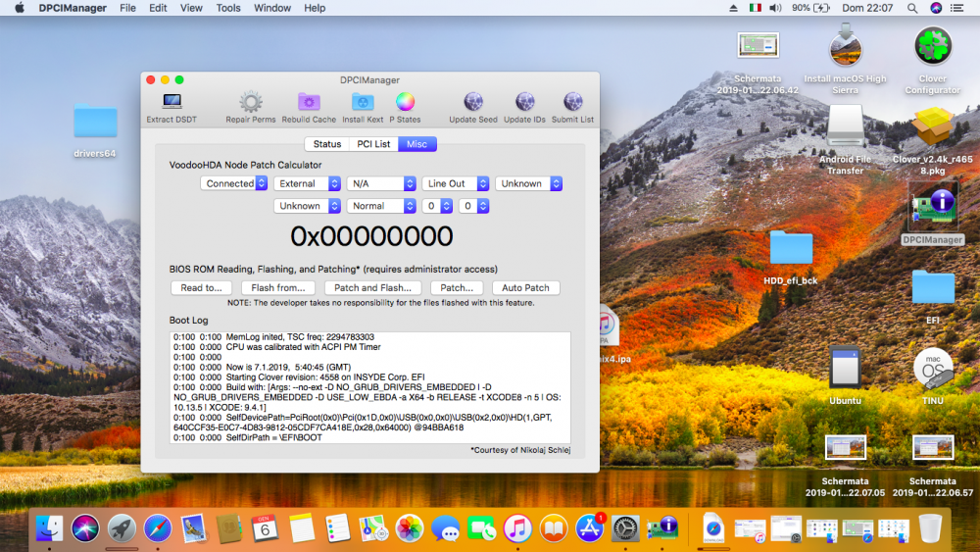This screenshot has width=980, height=552.
Task: Open the Normal dropdown menu
Action: click(x=381, y=206)
